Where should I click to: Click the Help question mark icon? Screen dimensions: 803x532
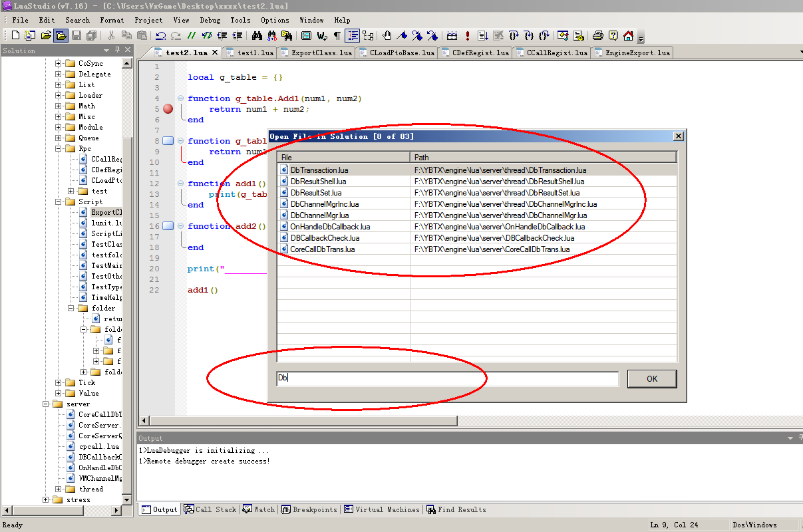tap(613, 35)
